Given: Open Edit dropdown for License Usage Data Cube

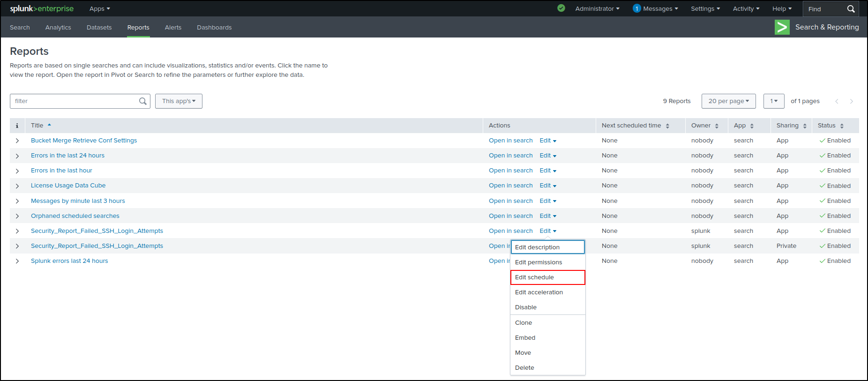Looking at the screenshot, I should (548, 186).
